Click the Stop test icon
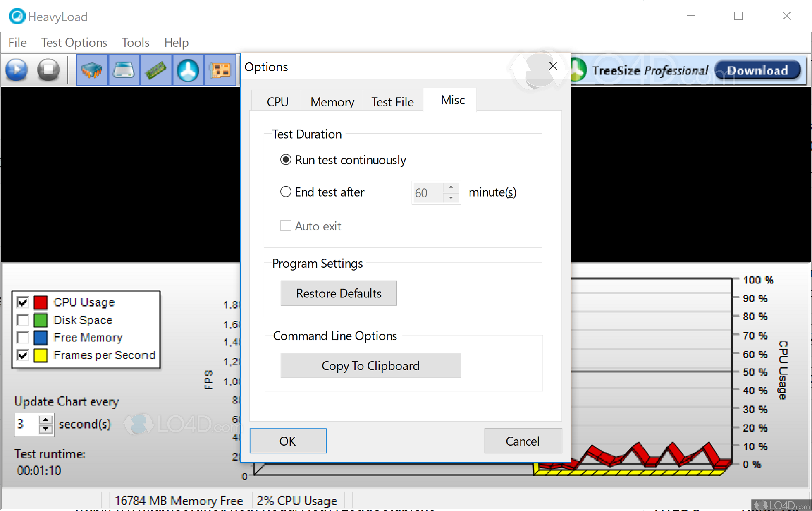Screen dimensions: 812x511 tap(48, 70)
